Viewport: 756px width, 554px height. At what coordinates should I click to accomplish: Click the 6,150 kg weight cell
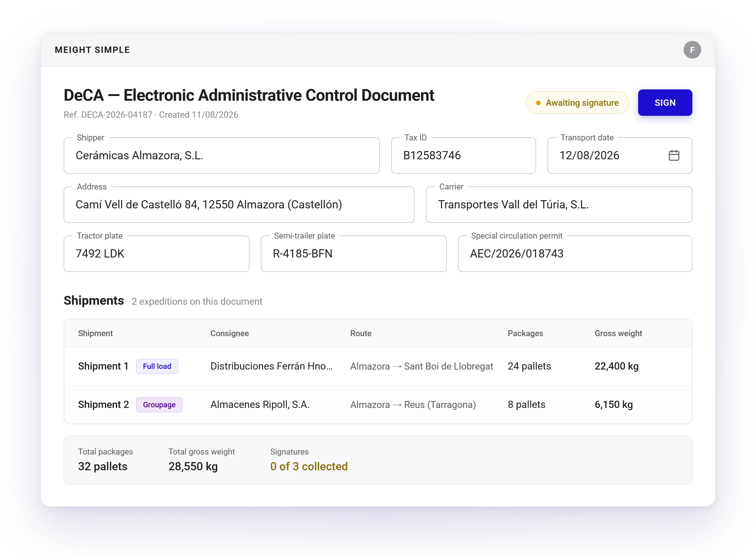[x=614, y=405]
